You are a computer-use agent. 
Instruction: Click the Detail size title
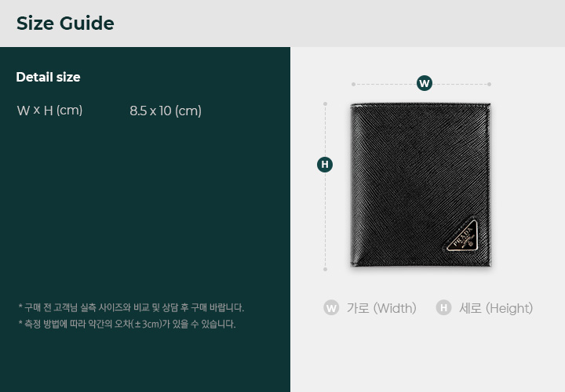click(x=49, y=77)
